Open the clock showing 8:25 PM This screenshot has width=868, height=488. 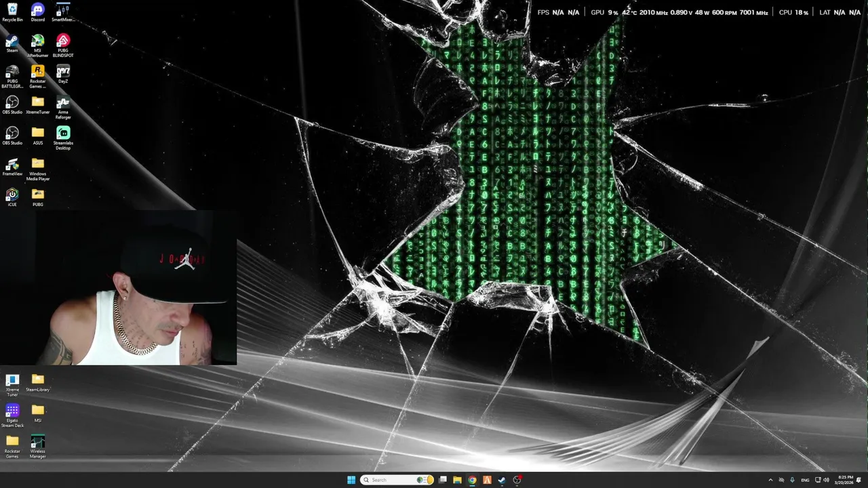pyautogui.click(x=845, y=480)
